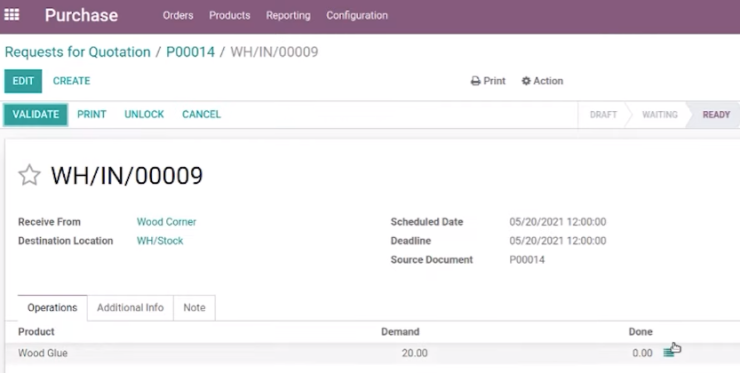Open the WH/Stock destination location link
This screenshot has width=740, height=373.
tap(160, 241)
